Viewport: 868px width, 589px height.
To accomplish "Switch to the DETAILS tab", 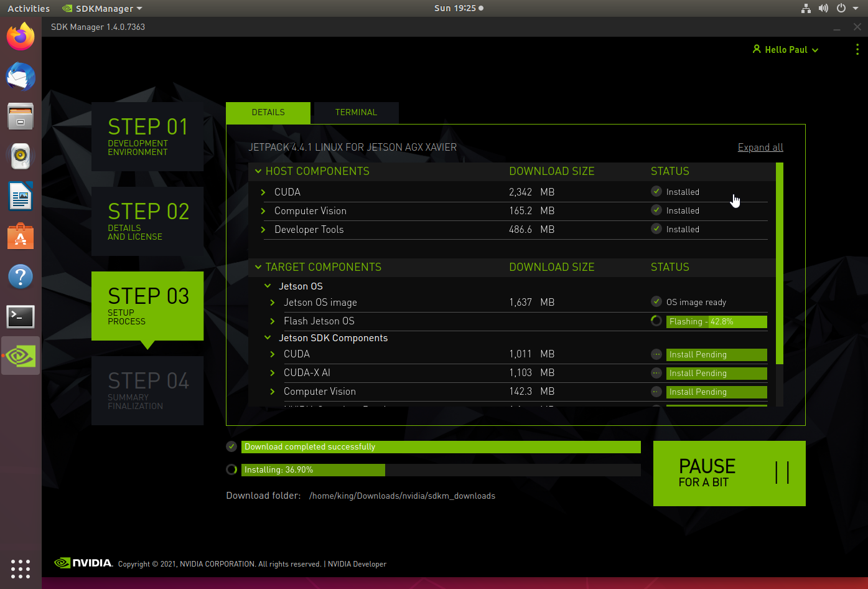I will [268, 113].
